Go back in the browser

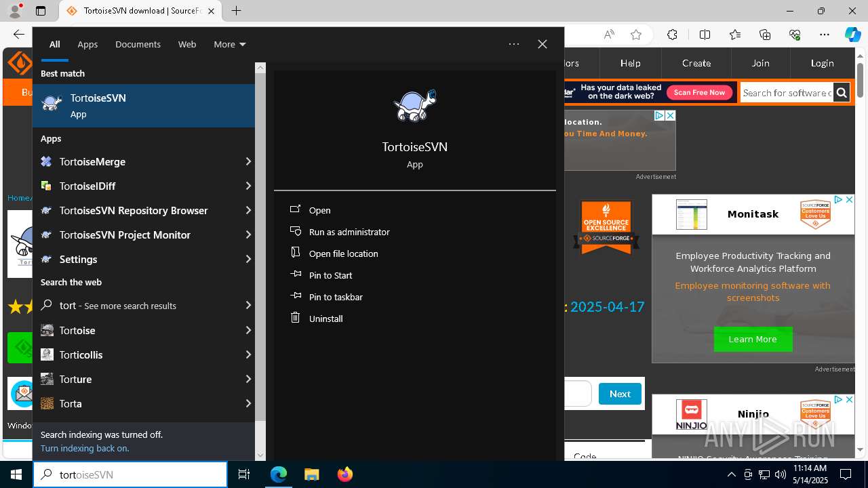tap(18, 35)
